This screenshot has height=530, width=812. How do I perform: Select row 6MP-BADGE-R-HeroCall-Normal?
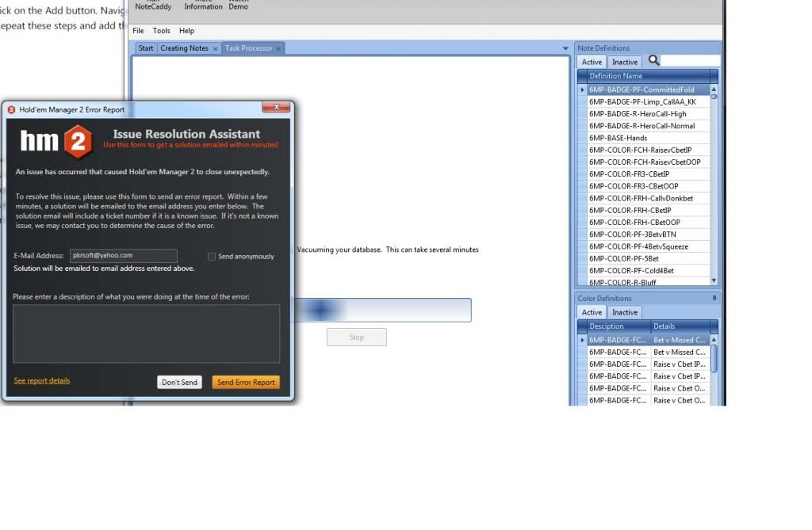pos(649,126)
